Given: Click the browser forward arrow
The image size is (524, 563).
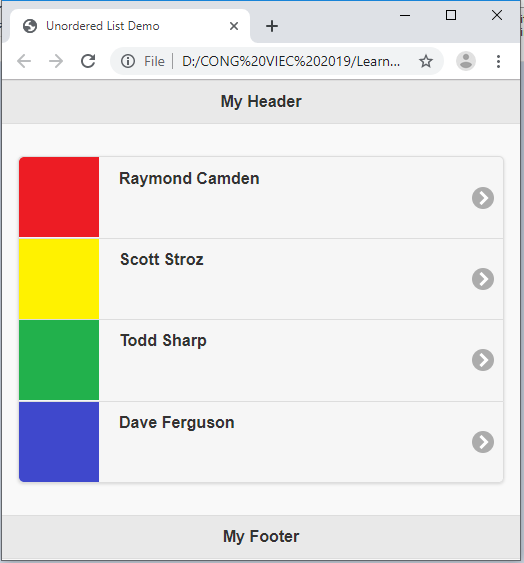Looking at the screenshot, I should pos(56,61).
